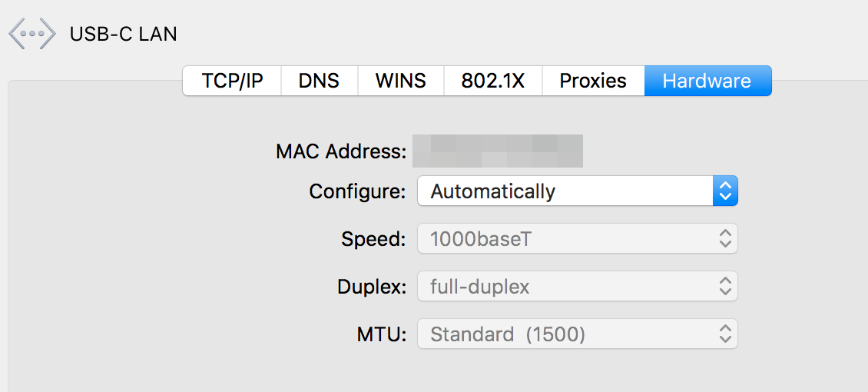This screenshot has height=392, width=868.
Task: Switch to the DNS tab
Action: point(319,81)
